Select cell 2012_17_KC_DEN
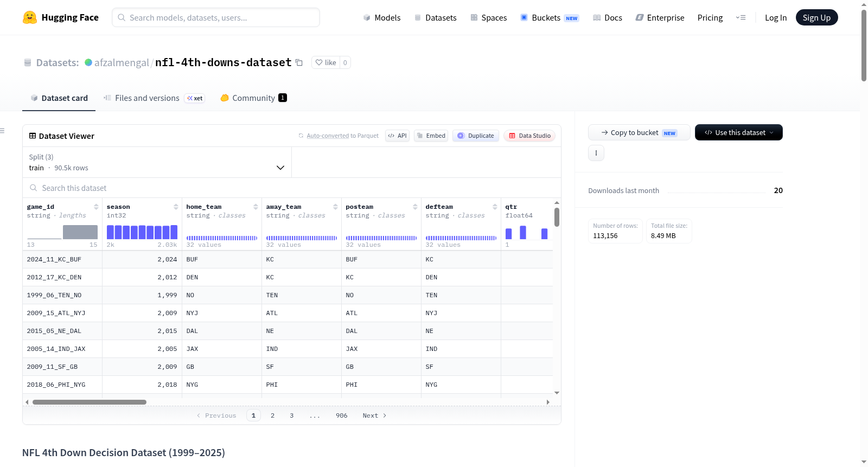Screen dimensions: 868x467 (62, 277)
